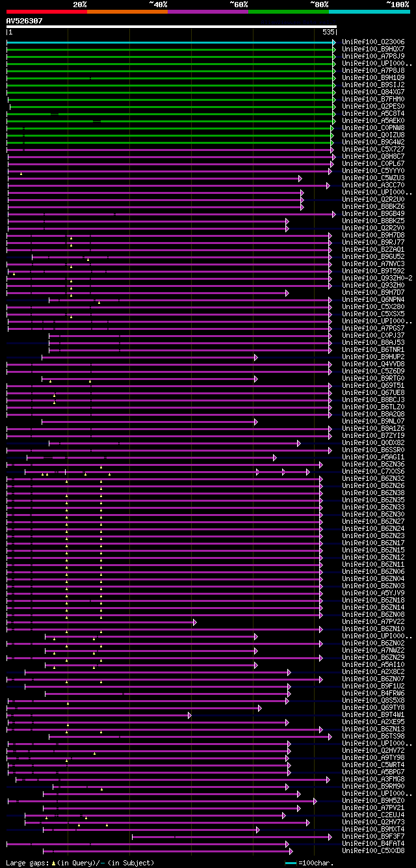Select the UniRef100_Q2PES0 entry
Viewport: 416px width, 868px height.
[x=372, y=106]
